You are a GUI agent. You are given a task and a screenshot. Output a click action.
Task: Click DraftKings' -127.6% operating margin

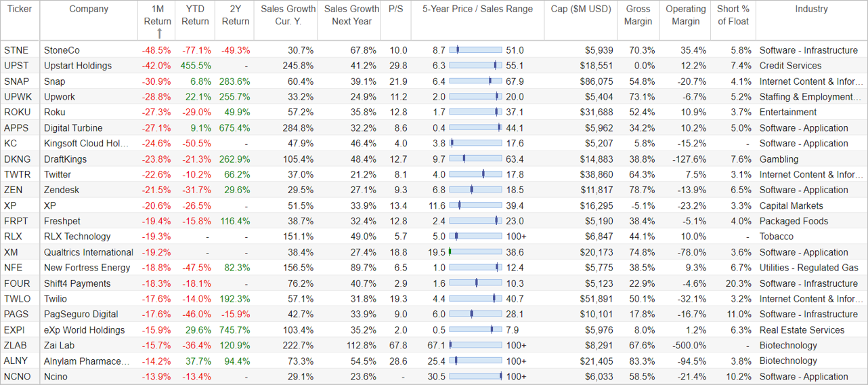[689, 159]
